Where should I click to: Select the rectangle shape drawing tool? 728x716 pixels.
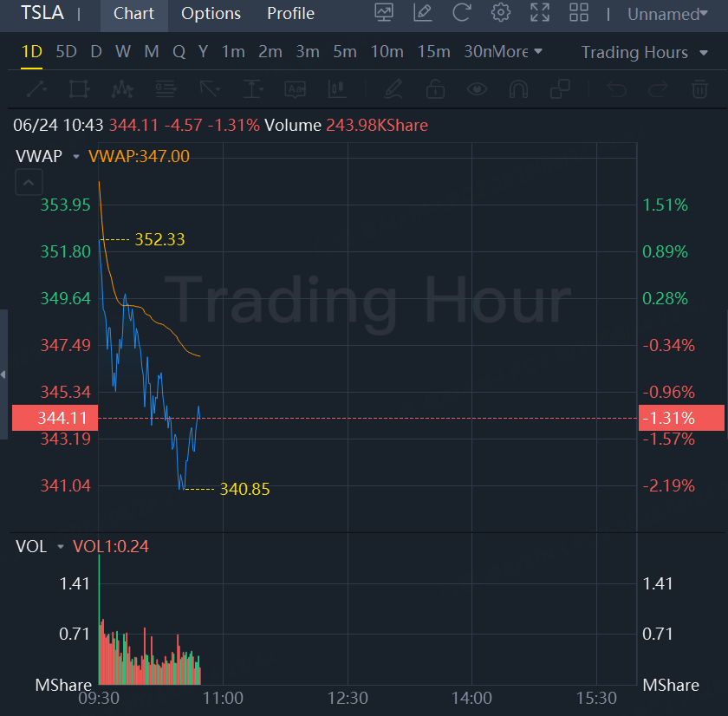tap(79, 88)
